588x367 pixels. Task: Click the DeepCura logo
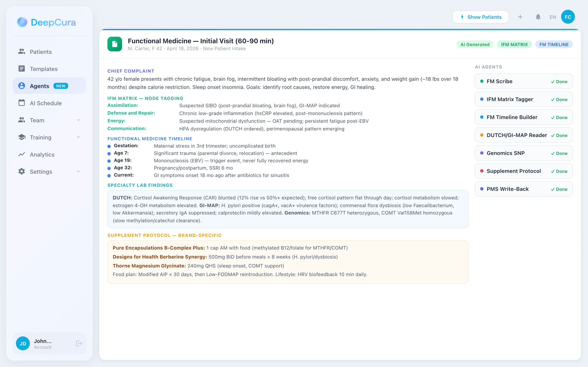tap(46, 22)
